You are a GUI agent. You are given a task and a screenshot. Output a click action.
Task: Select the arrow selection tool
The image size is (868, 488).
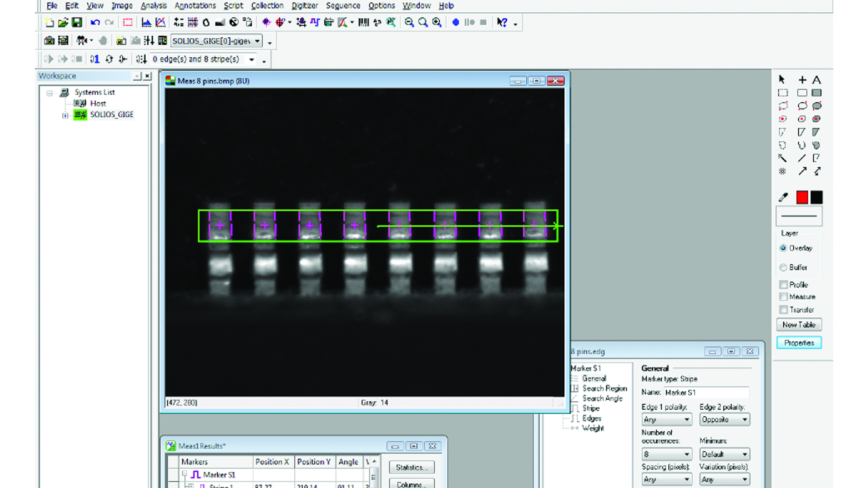pos(782,80)
